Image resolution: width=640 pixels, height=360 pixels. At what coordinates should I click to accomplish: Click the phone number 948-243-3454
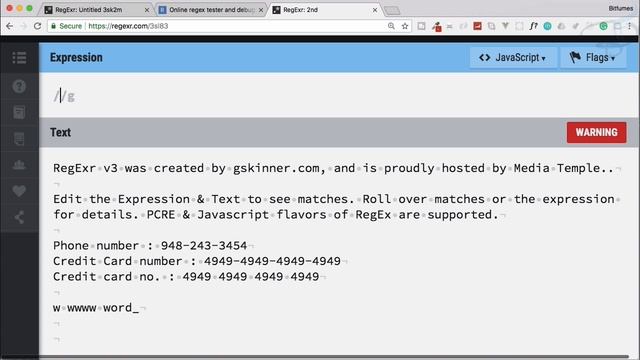point(204,245)
